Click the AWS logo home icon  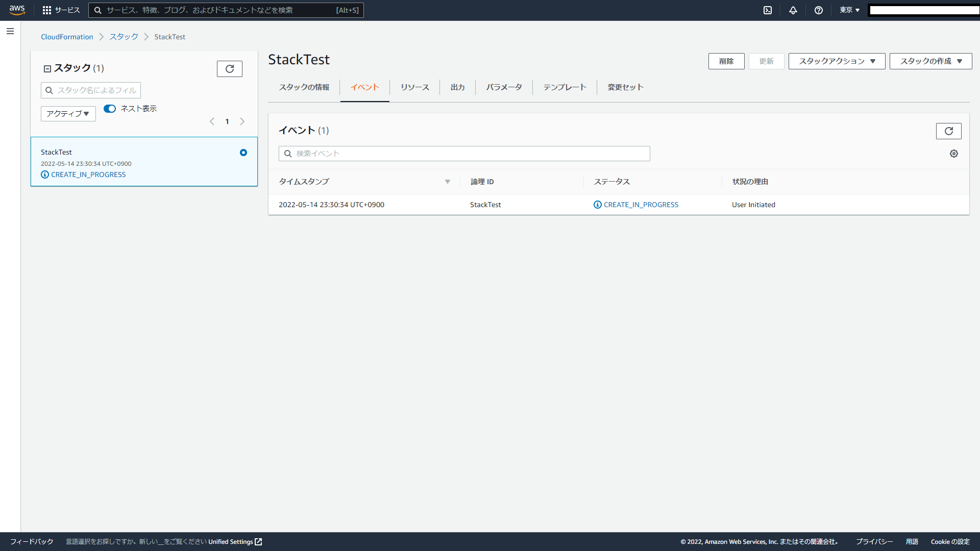(x=17, y=10)
